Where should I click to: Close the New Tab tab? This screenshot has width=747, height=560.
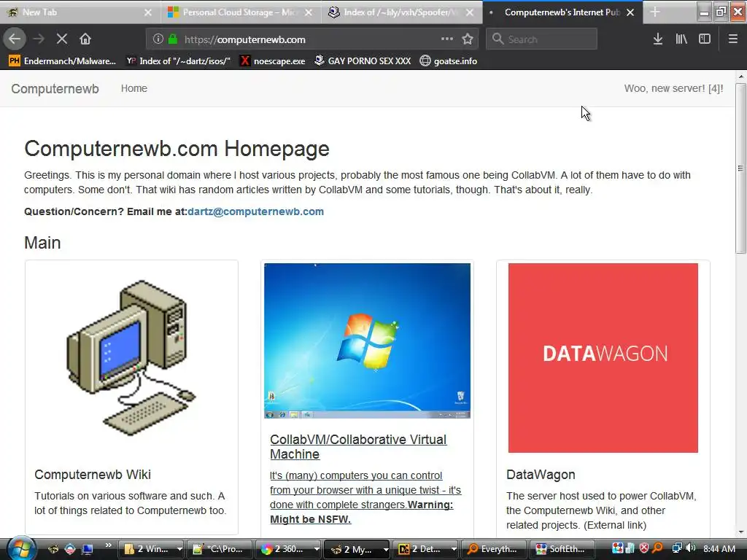click(x=148, y=12)
